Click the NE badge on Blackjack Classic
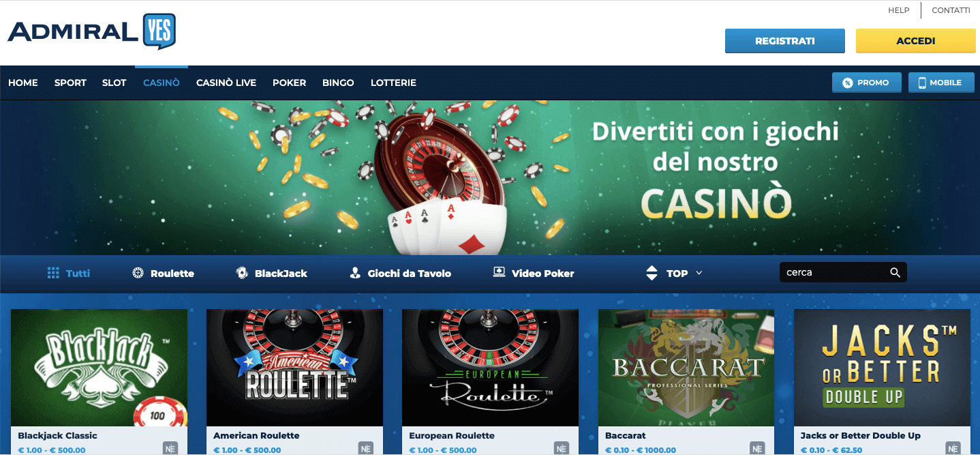980x455 pixels. tap(170, 449)
